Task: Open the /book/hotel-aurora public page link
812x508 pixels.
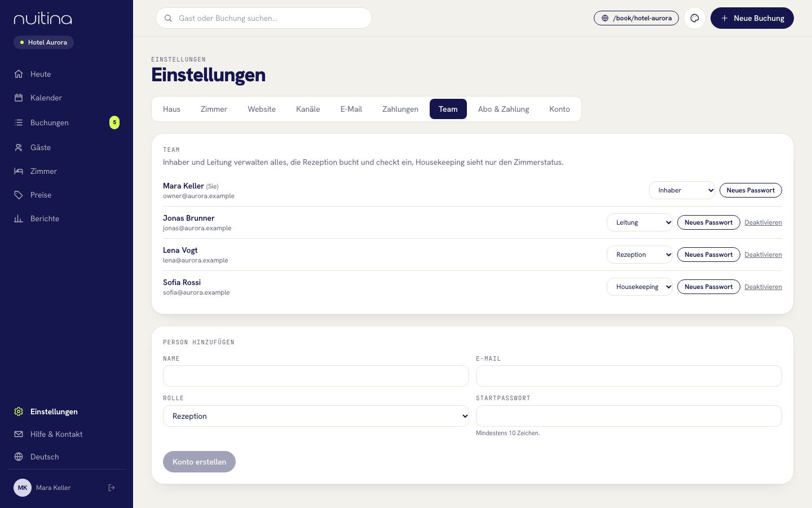Action: tap(636, 18)
